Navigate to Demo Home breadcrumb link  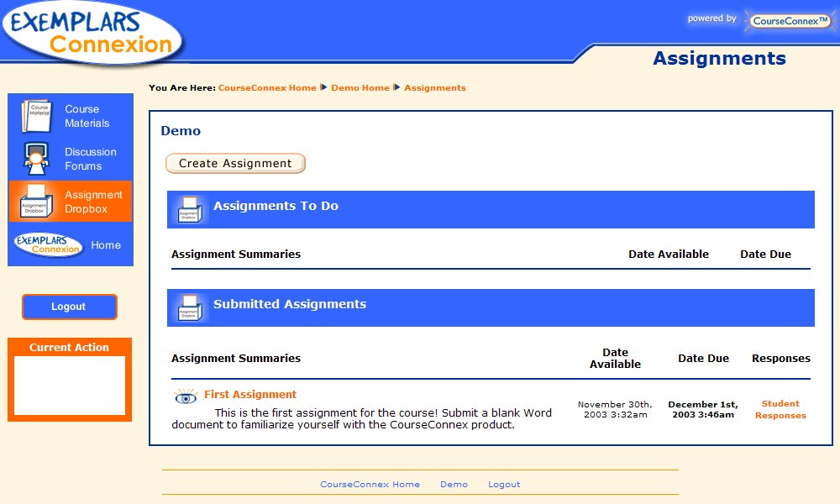click(360, 88)
